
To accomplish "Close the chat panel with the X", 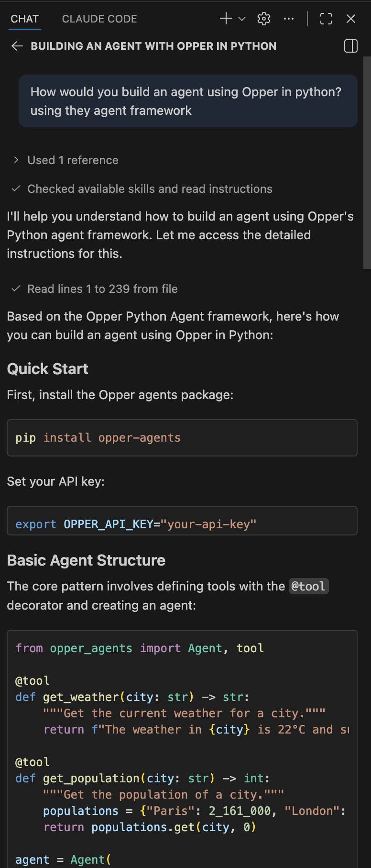I will [x=351, y=19].
